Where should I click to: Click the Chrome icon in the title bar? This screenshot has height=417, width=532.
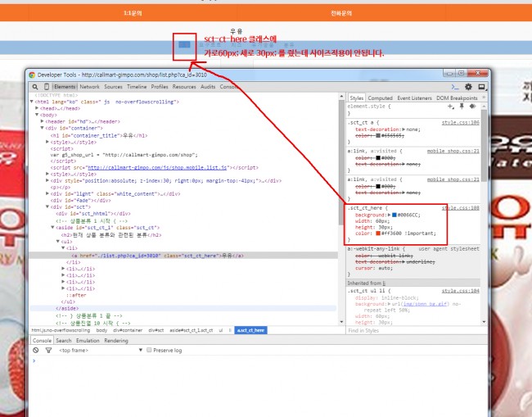[32, 75]
